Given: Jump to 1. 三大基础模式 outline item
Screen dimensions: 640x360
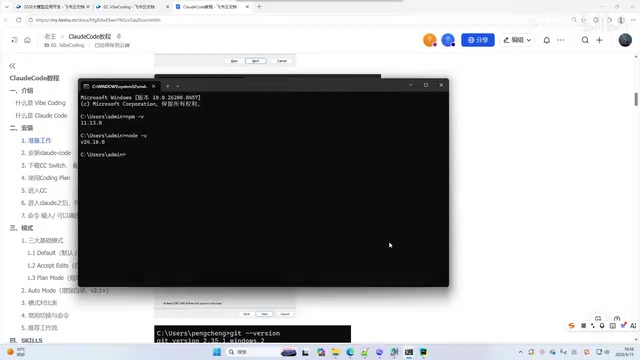Looking at the screenshot, I should point(42,240).
